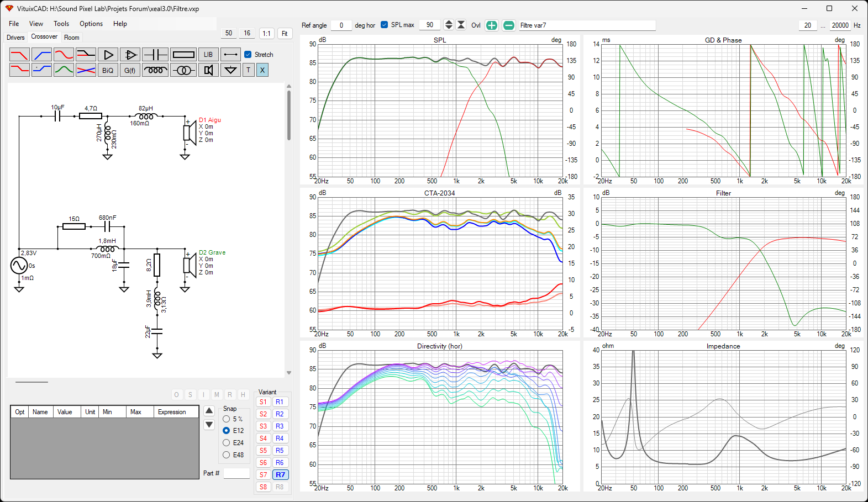Select the E48 snap option

226,455
